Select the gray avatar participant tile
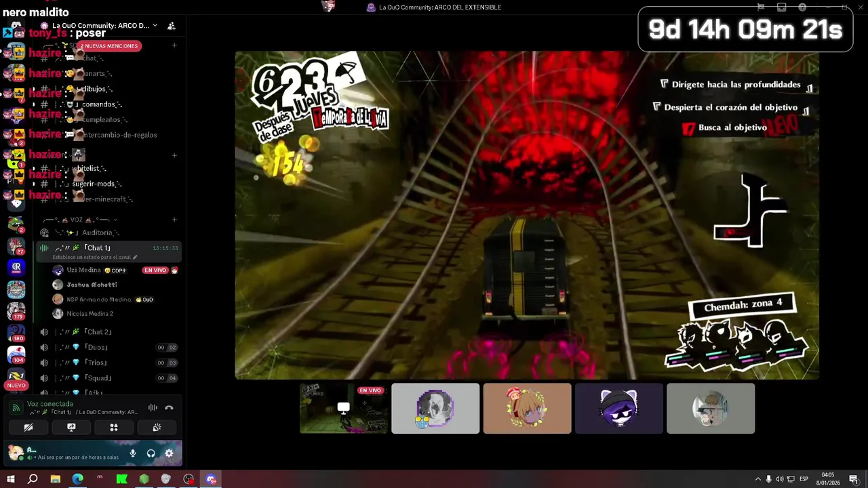This screenshot has height=488, width=868. [x=435, y=408]
